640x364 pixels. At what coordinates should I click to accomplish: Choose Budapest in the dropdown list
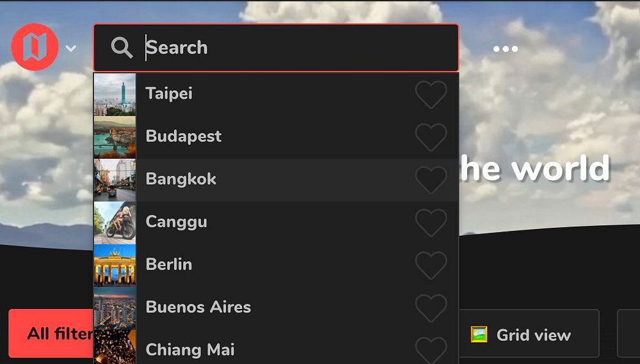(x=276, y=137)
